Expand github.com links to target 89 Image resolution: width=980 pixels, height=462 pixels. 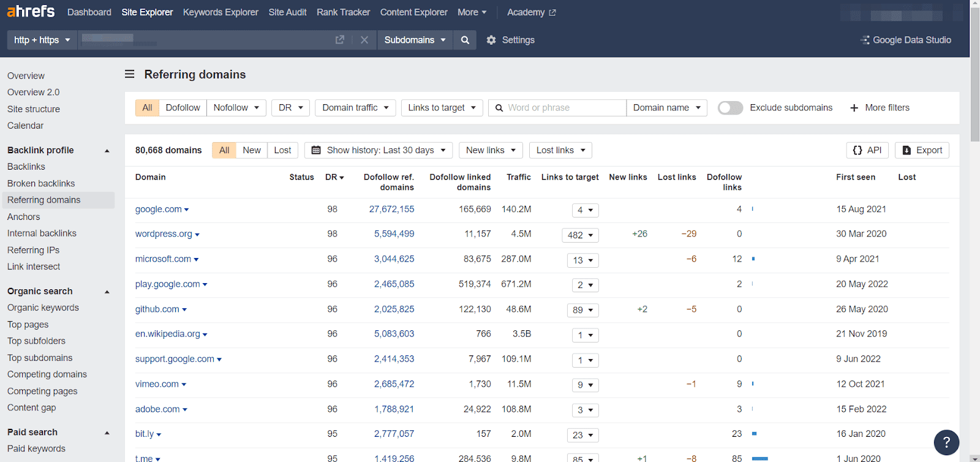pyautogui.click(x=582, y=310)
